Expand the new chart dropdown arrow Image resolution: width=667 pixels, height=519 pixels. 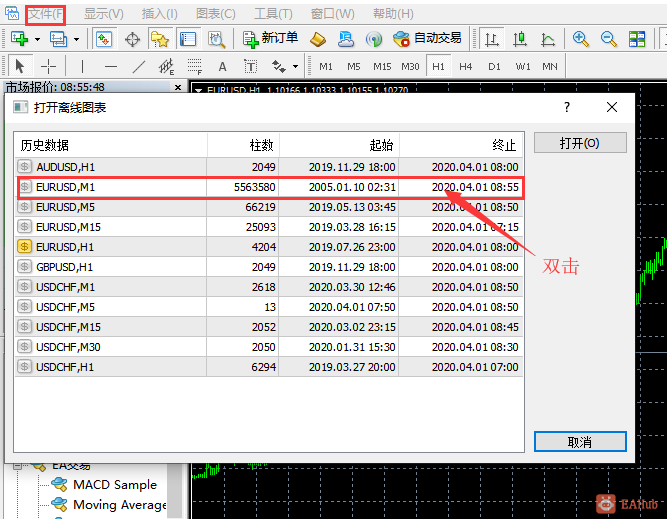(37, 40)
